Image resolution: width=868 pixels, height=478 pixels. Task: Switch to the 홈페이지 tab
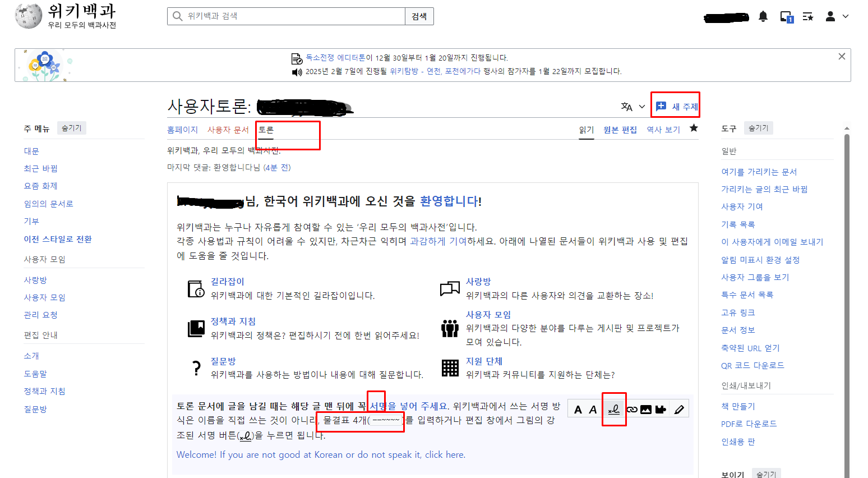click(182, 130)
